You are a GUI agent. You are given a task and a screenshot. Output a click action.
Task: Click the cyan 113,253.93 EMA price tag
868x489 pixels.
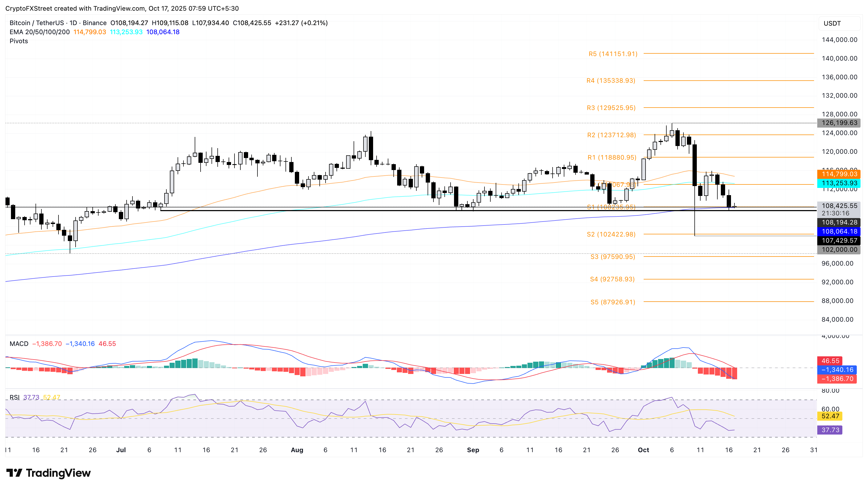[839, 183]
